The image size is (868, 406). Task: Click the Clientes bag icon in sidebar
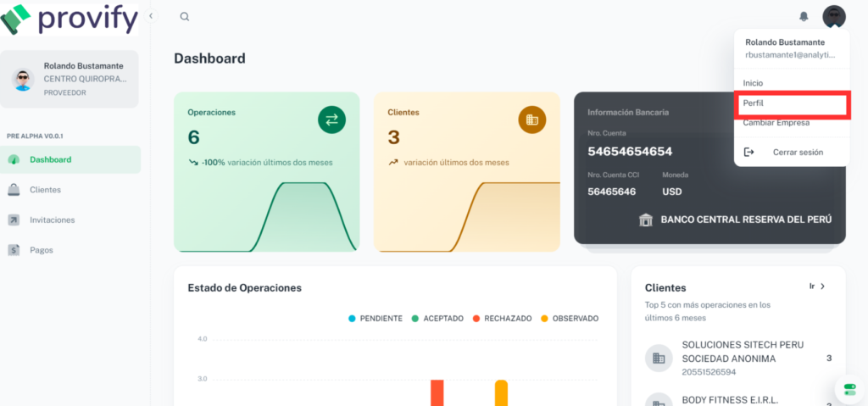[x=14, y=190]
